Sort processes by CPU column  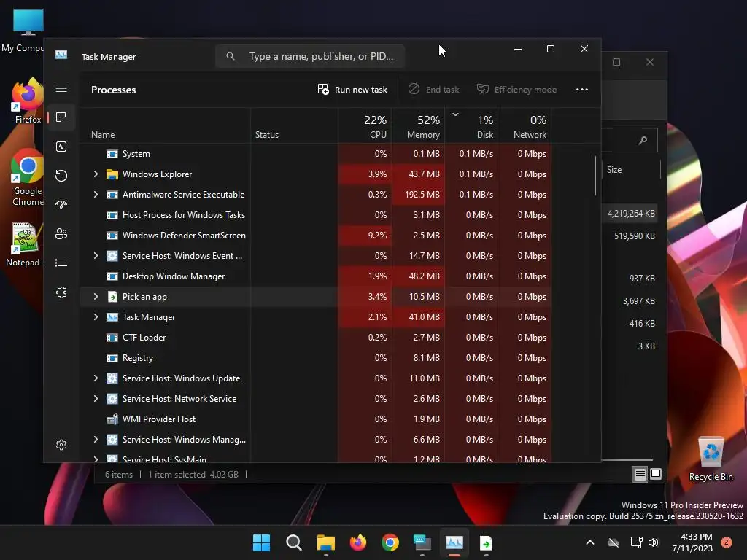(365, 126)
